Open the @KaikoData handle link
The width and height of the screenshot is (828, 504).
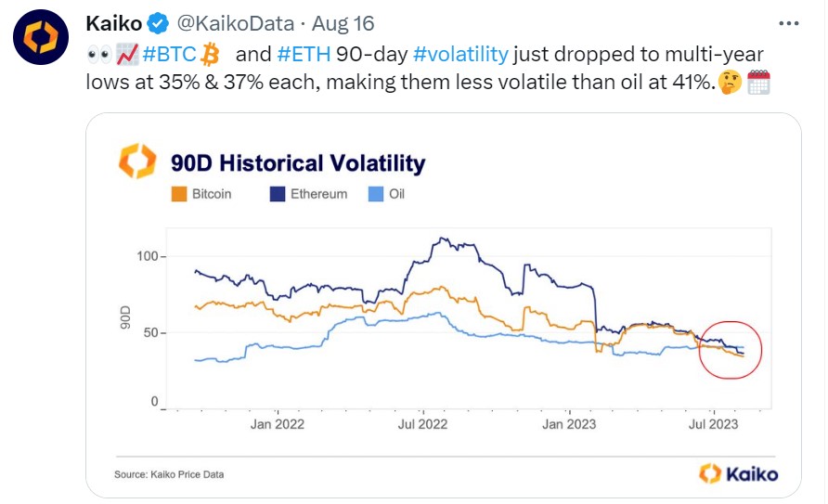coord(235,24)
